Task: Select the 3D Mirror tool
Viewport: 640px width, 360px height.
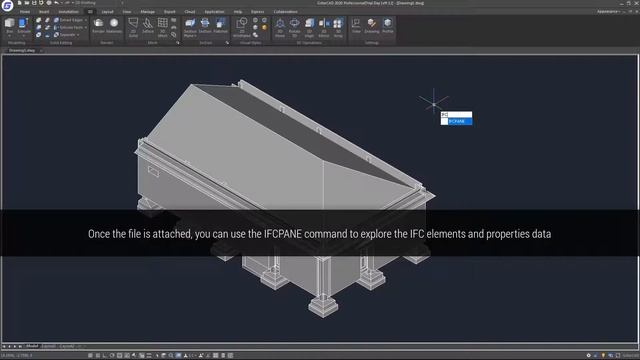Action: pos(324,27)
